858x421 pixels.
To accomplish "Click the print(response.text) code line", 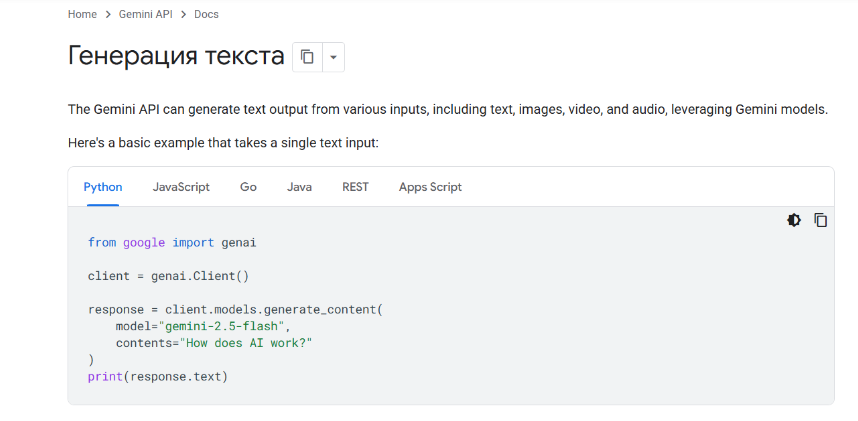I will coord(158,377).
